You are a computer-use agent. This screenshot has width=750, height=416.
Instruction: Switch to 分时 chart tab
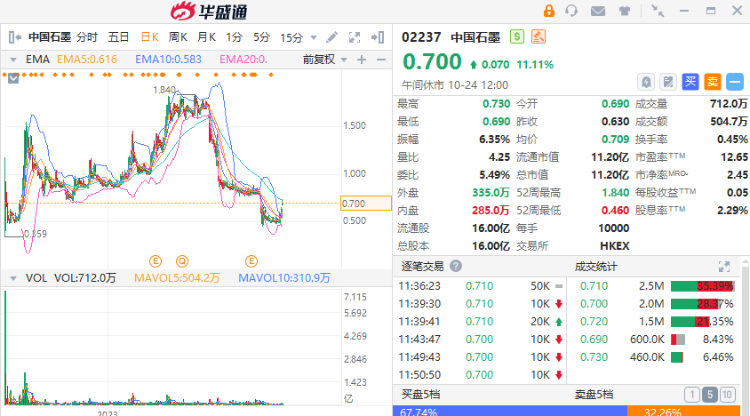(87, 37)
